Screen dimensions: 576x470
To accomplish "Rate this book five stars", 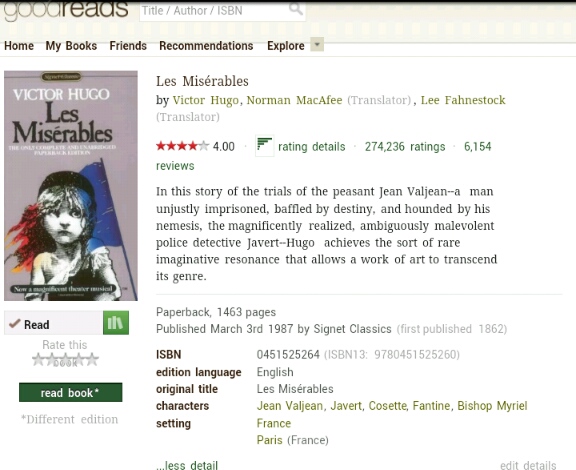I will (92, 359).
